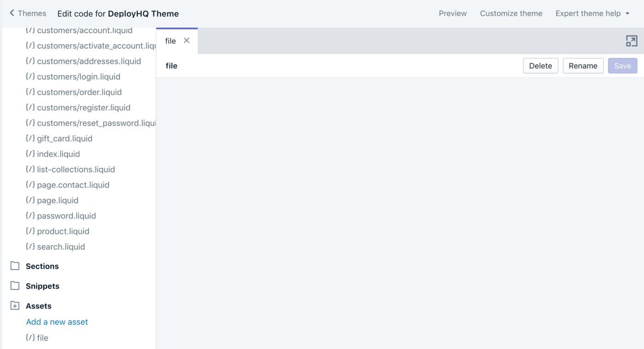Screen dimensions: 644x349
Task: Click the Save button
Action: pyautogui.click(x=622, y=66)
